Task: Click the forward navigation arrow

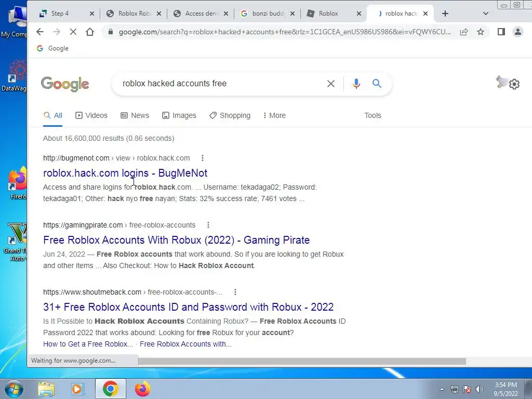Action: (56, 32)
